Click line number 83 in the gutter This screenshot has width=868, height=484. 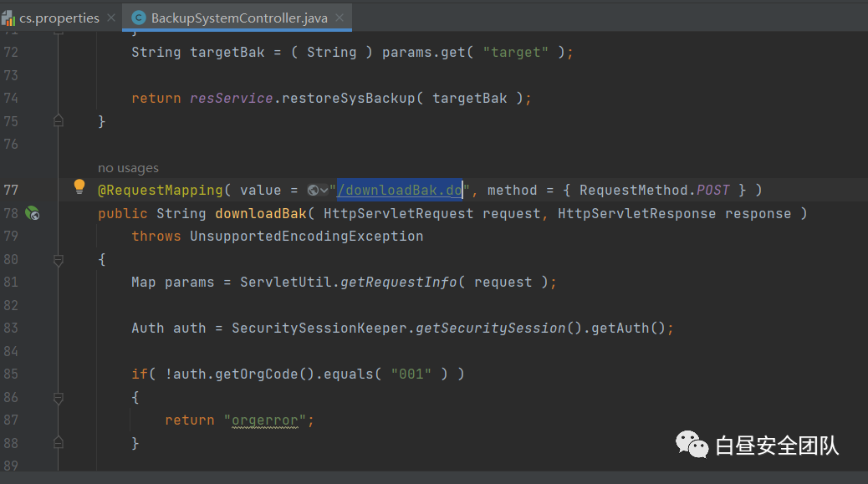(11, 329)
